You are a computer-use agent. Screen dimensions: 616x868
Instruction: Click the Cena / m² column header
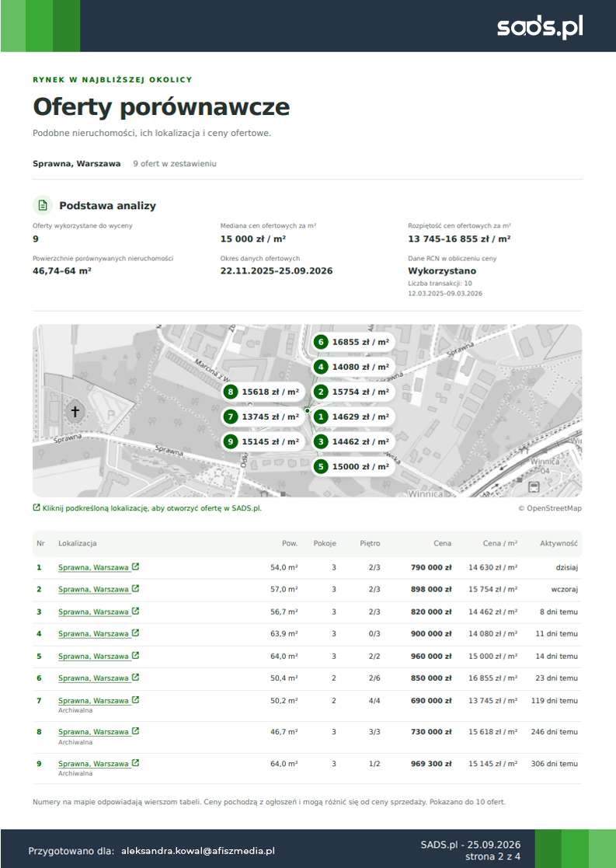click(x=499, y=544)
